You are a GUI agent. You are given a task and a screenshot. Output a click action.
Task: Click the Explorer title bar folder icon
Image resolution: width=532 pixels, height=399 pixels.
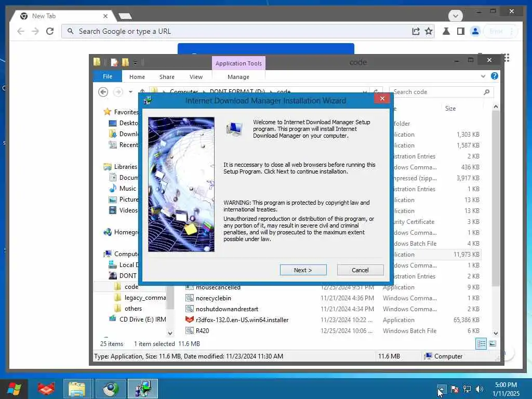tap(97, 62)
